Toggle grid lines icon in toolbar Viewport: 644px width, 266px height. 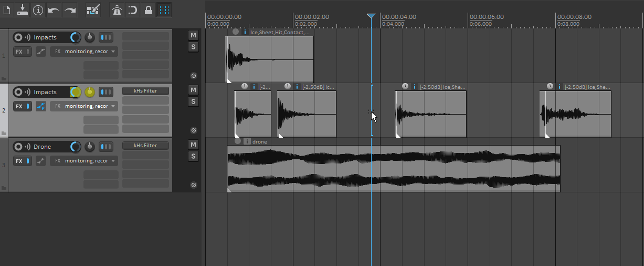click(164, 9)
